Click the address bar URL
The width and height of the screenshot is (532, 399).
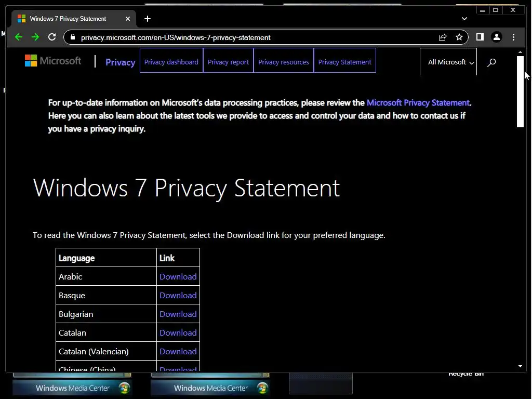point(176,37)
